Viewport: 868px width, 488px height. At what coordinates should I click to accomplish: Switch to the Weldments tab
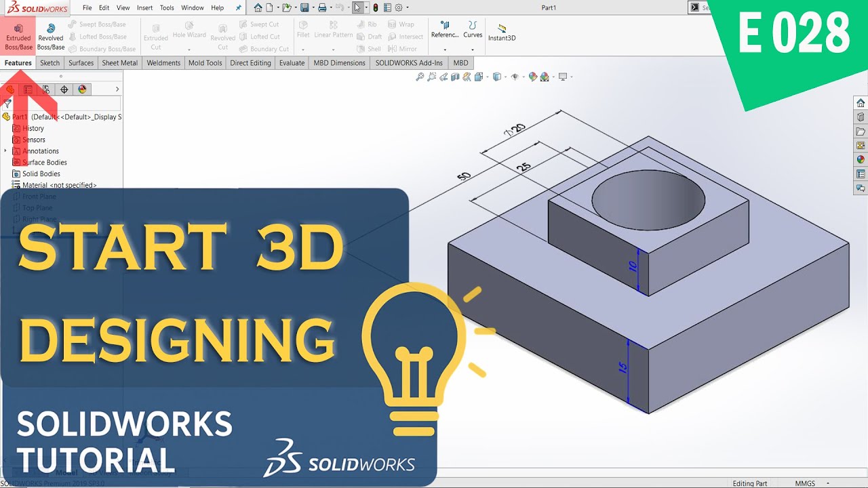pos(163,63)
